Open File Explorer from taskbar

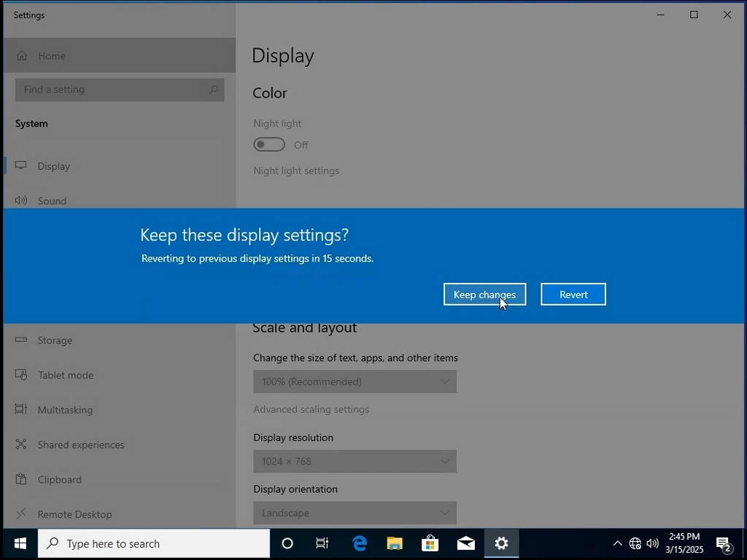pos(395,543)
